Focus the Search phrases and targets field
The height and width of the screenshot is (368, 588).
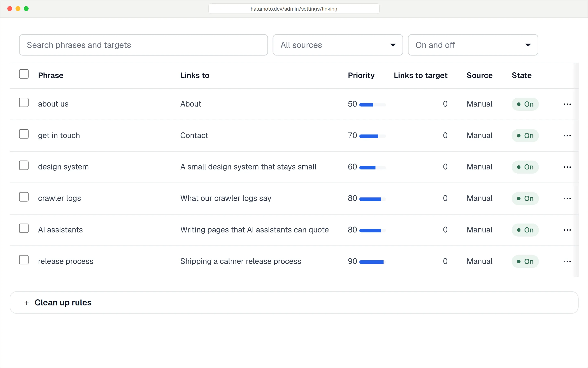143,45
